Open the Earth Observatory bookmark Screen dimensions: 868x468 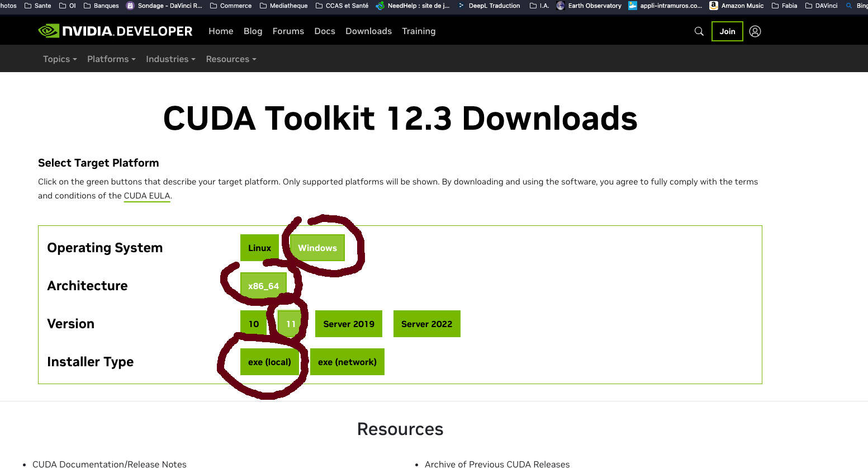[589, 6]
